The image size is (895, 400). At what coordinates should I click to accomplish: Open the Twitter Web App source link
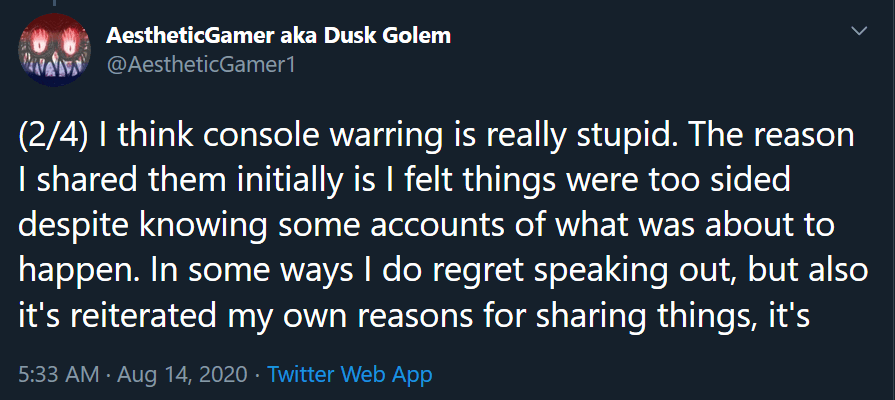[349, 375]
